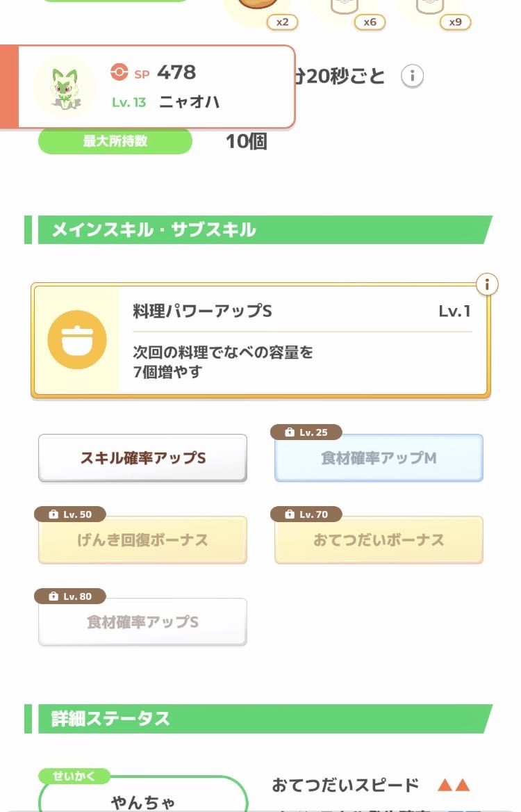This screenshot has width=521, height=812.
Task: Select the locked 食材確率アップM sub skill
Action: tap(379, 458)
